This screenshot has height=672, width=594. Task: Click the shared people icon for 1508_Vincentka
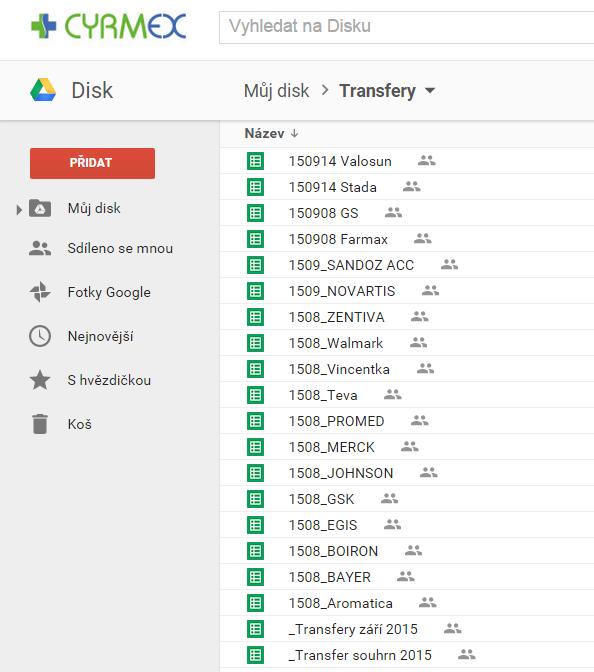click(426, 369)
